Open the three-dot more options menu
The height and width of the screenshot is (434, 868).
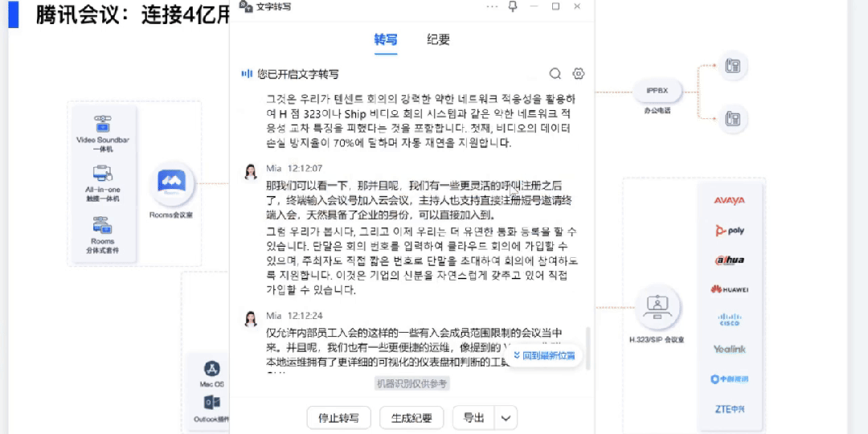coord(492,6)
